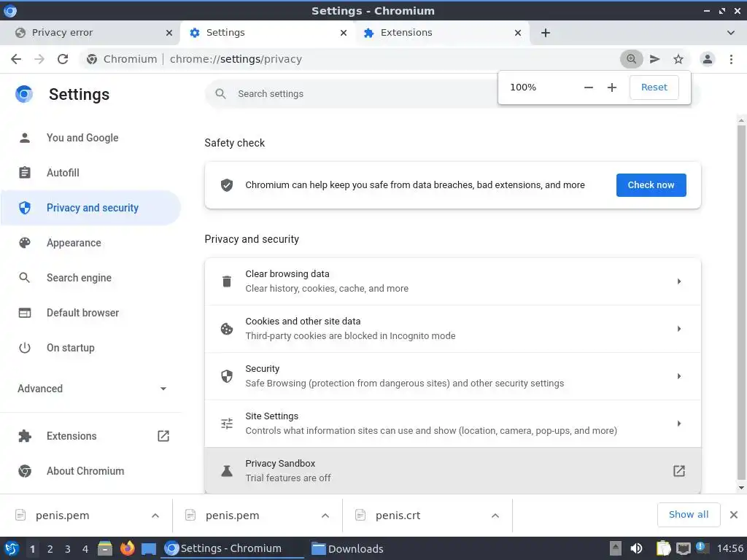Open the Downloads window from taskbar
The width and height of the screenshot is (747, 560).
(x=347, y=549)
